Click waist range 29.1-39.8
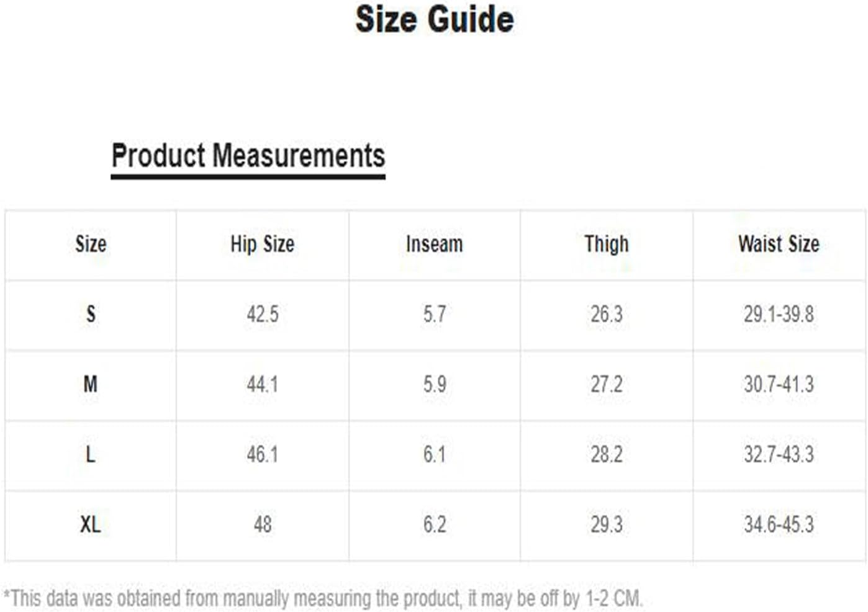The width and height of the screenshot is (868, 612). [x=779, y=314]
